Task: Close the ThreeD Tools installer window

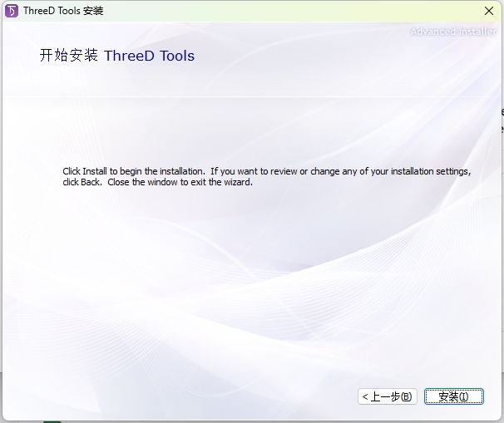Action: 489,11
